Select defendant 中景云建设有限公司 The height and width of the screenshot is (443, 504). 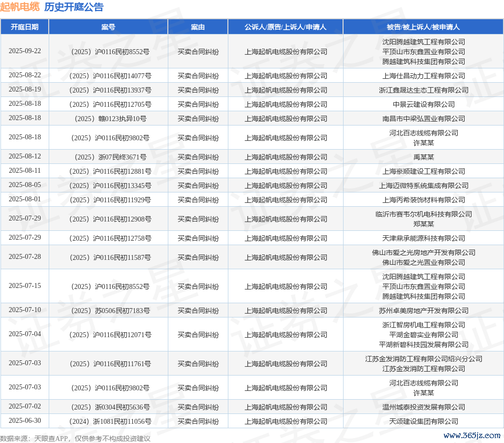[423, 104]
